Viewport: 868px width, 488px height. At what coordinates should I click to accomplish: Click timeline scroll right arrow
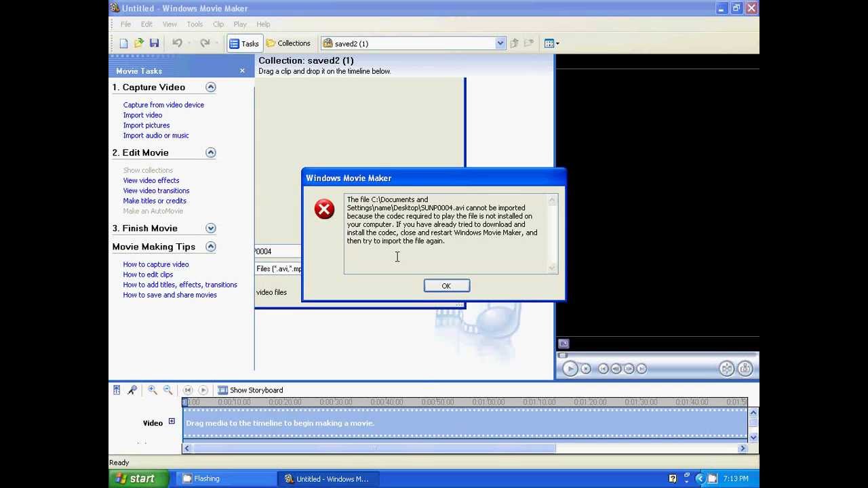[743, 448]
